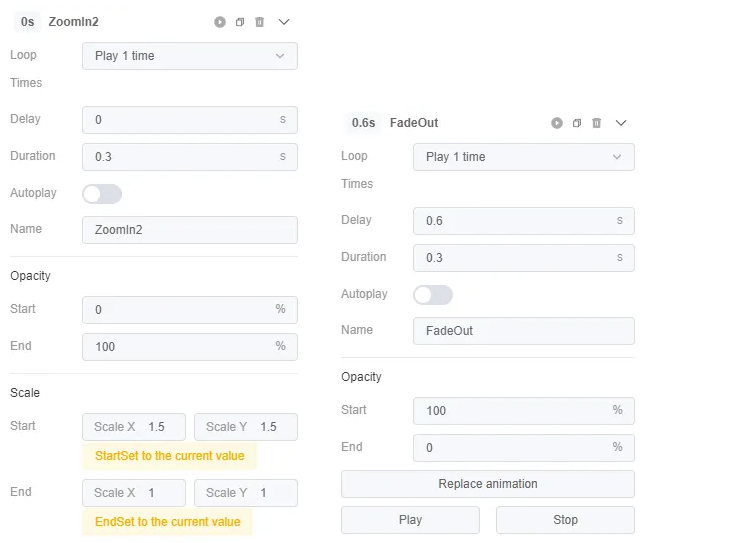The image size is (736, 543).
Task: Focus the FadeOut Delay field
Action: point(524,221)
